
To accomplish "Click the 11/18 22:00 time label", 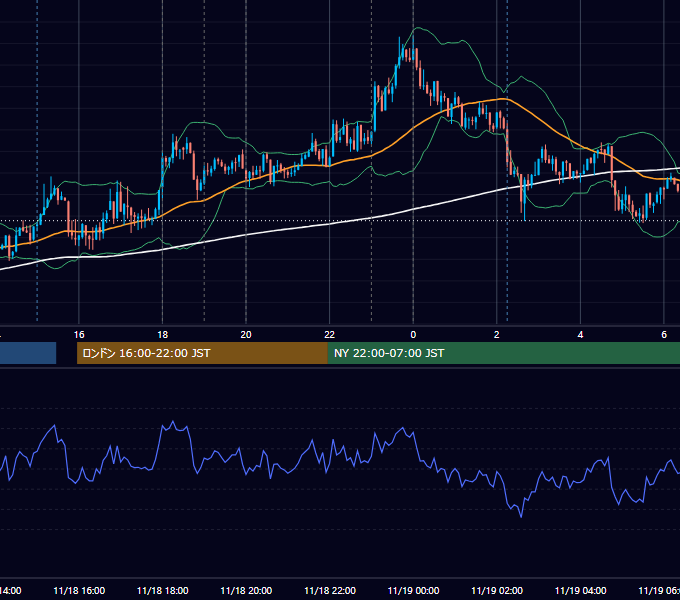I will (x=330, y=590).
